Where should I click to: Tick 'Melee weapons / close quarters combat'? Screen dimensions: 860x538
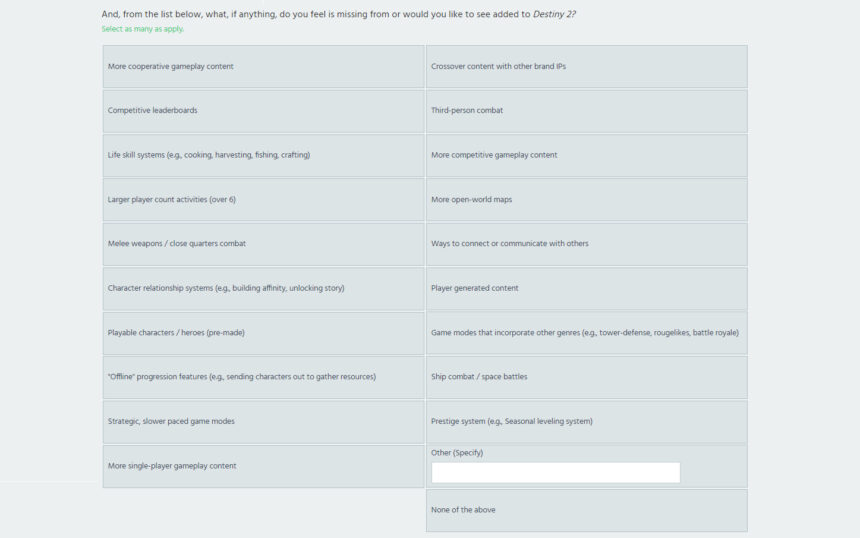[x=263, y=244]
